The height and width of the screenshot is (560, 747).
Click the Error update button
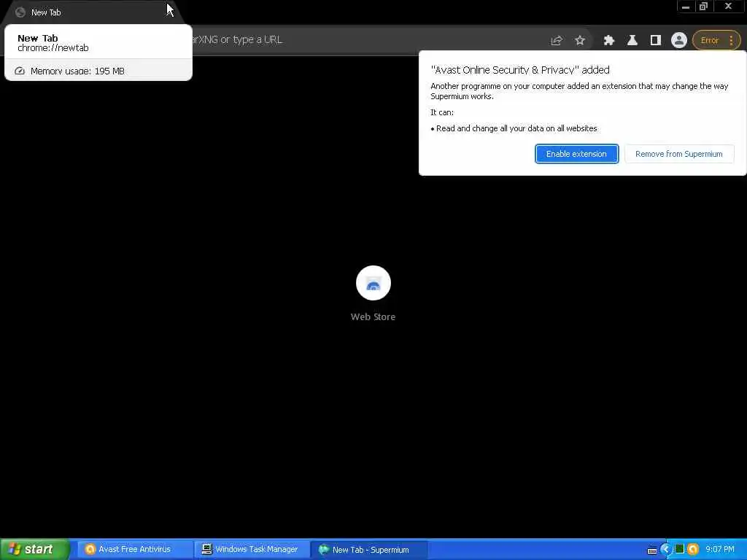(709, 41)
